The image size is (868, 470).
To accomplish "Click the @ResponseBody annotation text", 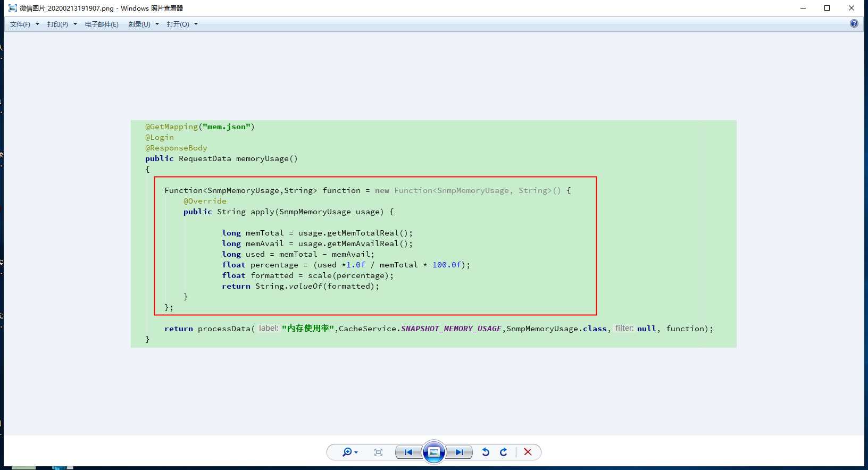I will 176,148.
